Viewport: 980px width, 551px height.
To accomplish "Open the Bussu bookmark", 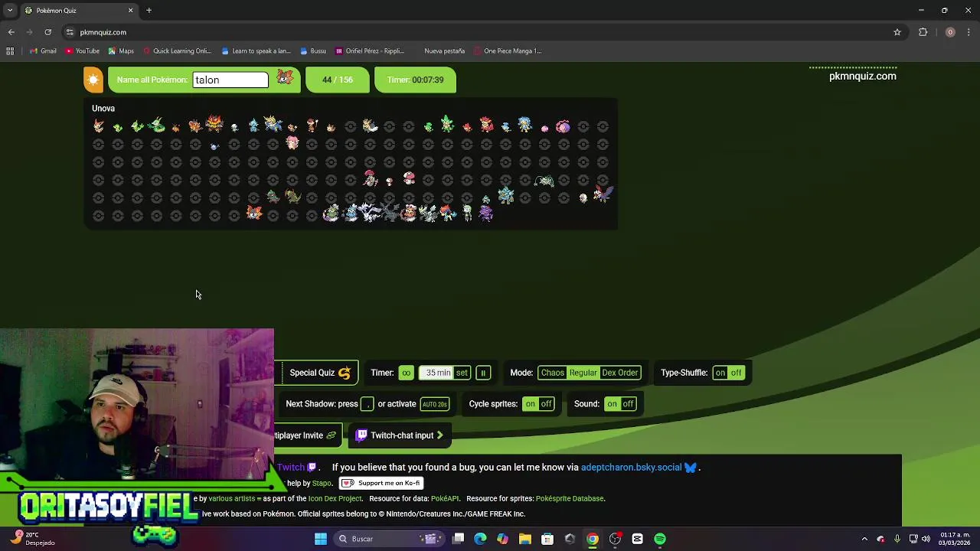I will click(312, 51).
